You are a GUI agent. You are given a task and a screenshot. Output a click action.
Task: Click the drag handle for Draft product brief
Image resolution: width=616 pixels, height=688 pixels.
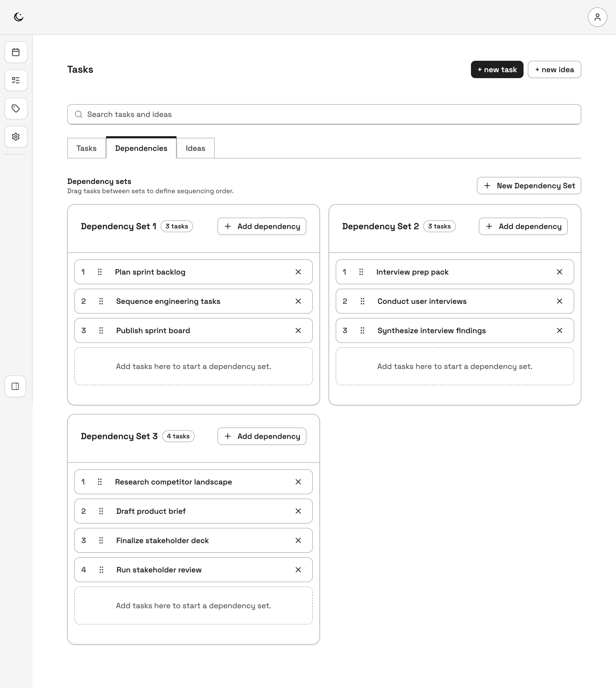101,511
